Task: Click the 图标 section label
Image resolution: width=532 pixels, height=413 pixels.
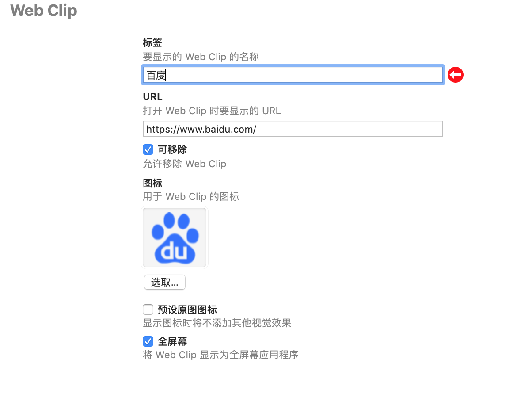Action: [x=152, y=183]
